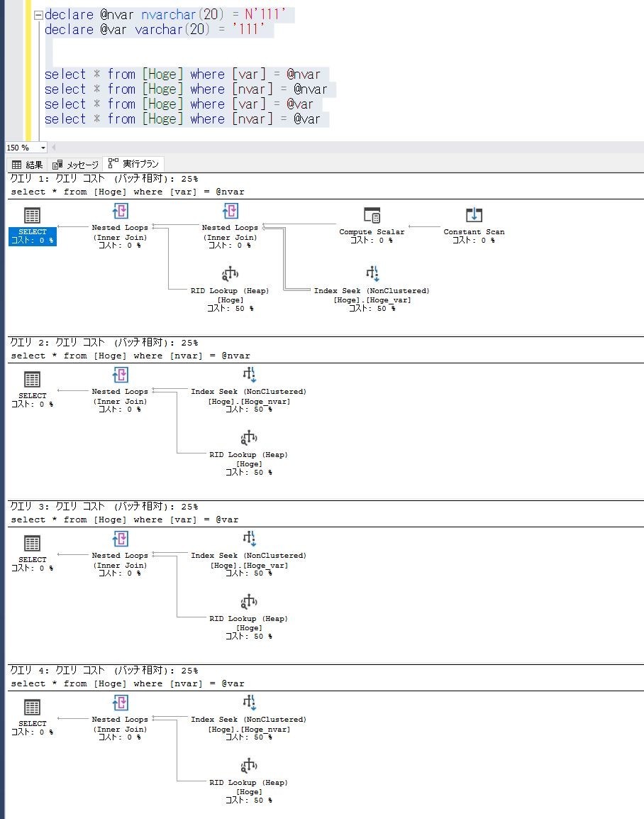Click Query 3 plan statement 'where [var] = @var'
Viewport: 644px width, 819px height.
point(125,520)
